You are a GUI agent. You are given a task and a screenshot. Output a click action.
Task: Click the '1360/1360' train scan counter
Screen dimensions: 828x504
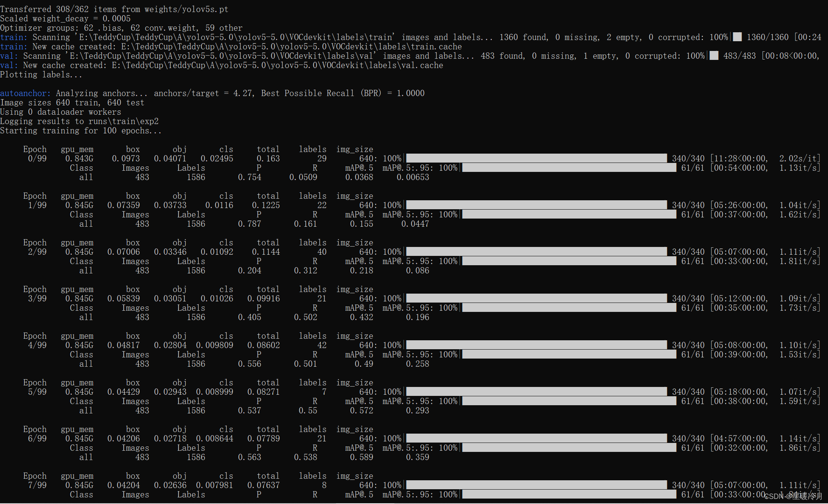(767, 37)
